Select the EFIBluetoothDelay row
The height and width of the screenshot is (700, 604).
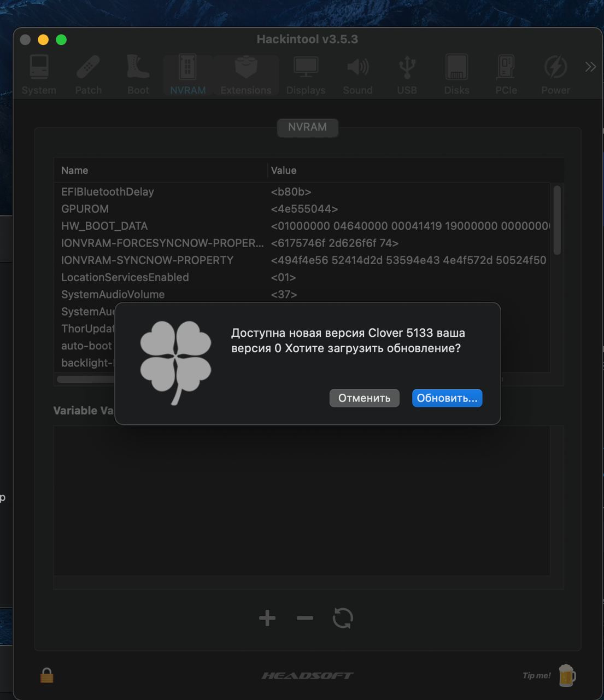pos(302,192)
